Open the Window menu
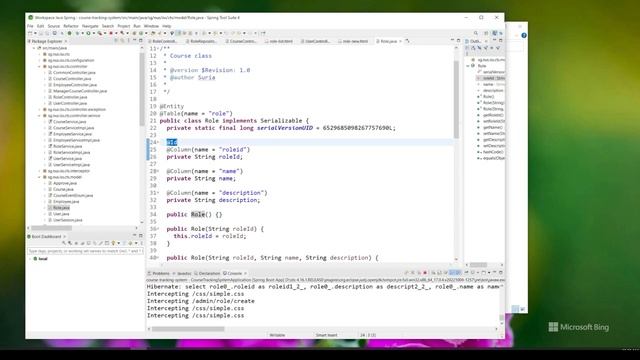640x360 pixels. click(x=151, y=26)
